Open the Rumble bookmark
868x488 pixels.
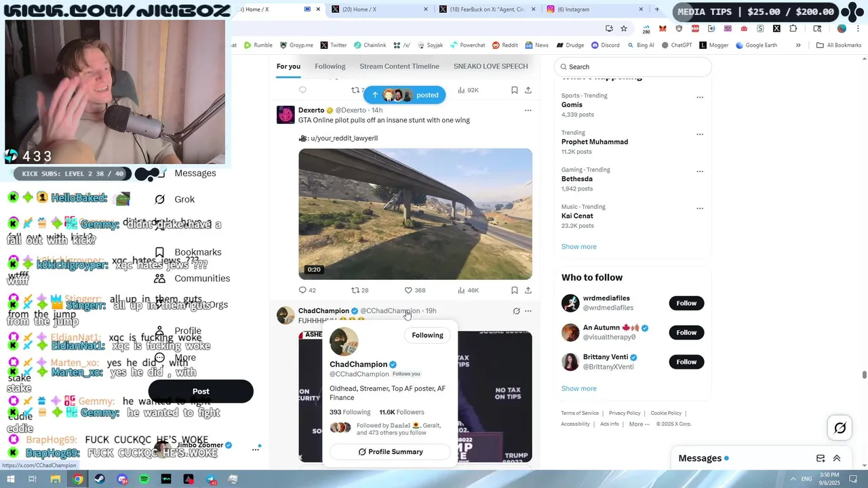pos(258,45)
